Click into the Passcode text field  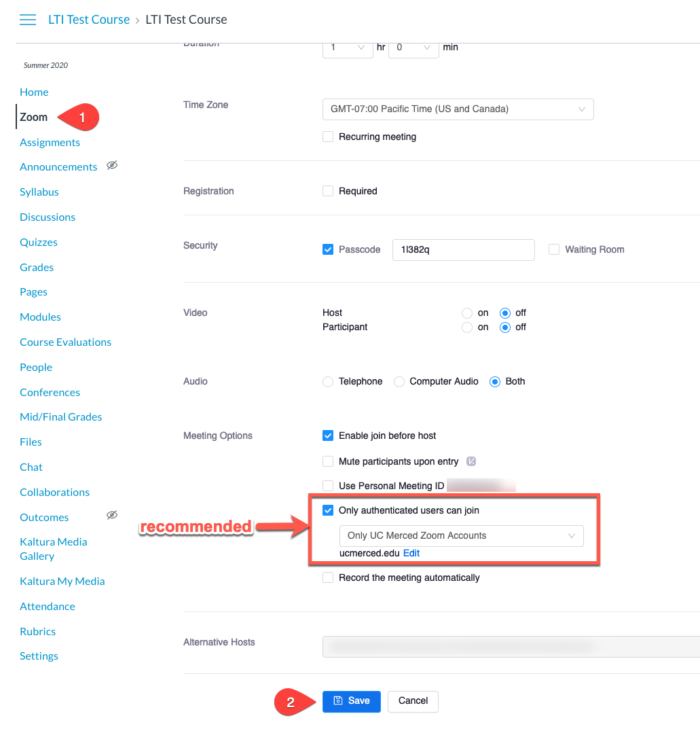coord(463,249)
